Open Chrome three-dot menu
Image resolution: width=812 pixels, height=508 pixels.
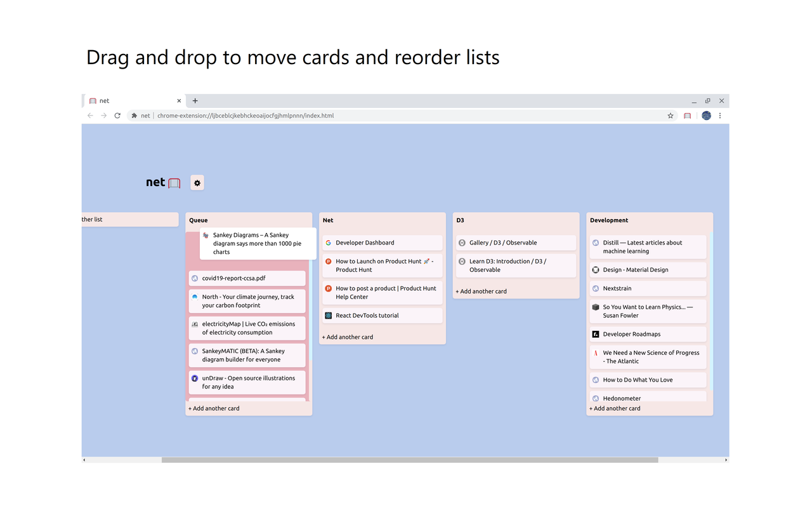(720, 116)
